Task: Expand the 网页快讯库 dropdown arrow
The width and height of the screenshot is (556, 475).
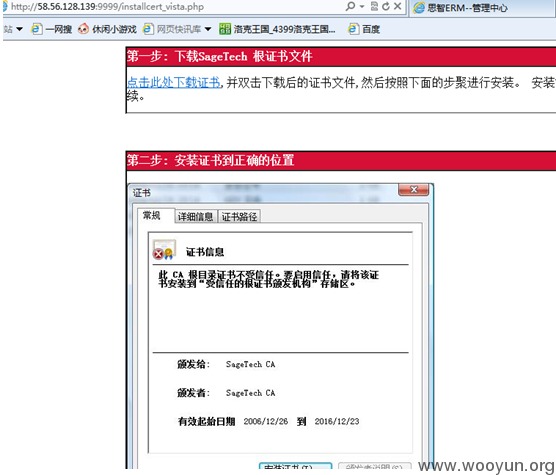Action: tap(208, 29)
